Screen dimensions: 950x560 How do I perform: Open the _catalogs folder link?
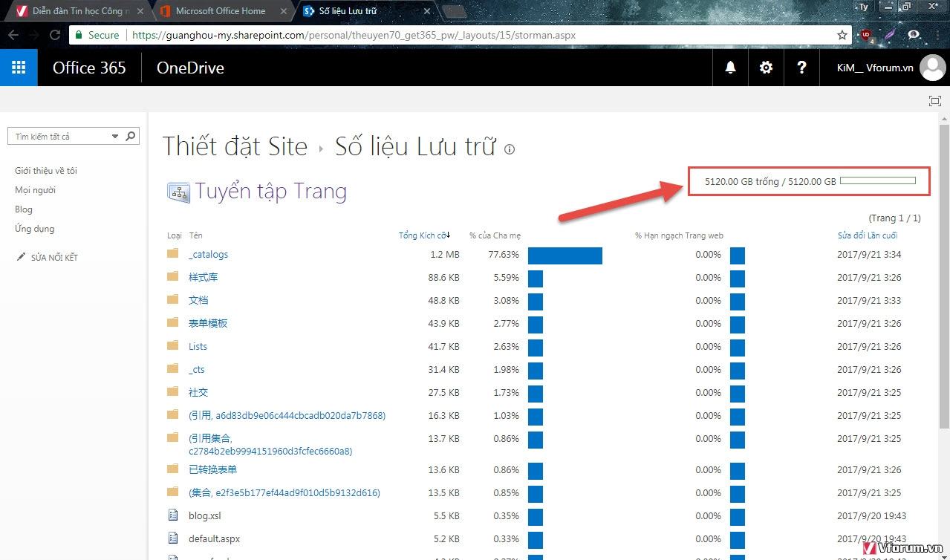pyautogui.click(x=208, y=254)
